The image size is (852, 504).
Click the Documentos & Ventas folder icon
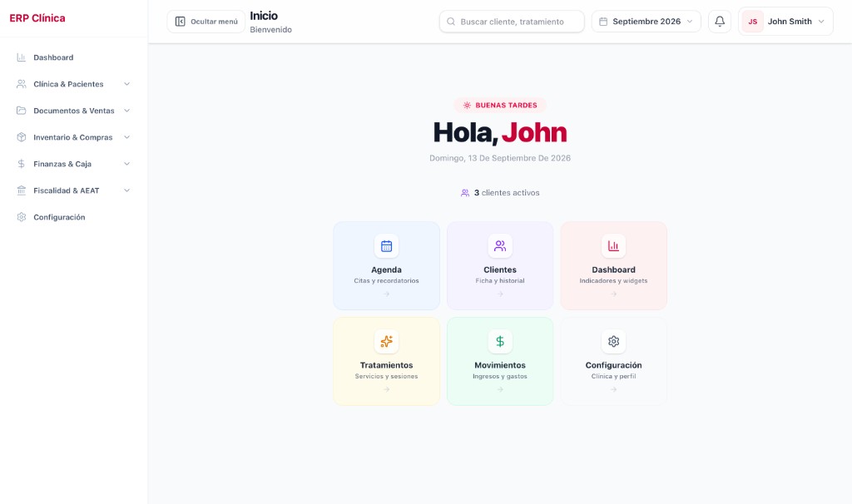pyautogui.click(x=21, y=111)
